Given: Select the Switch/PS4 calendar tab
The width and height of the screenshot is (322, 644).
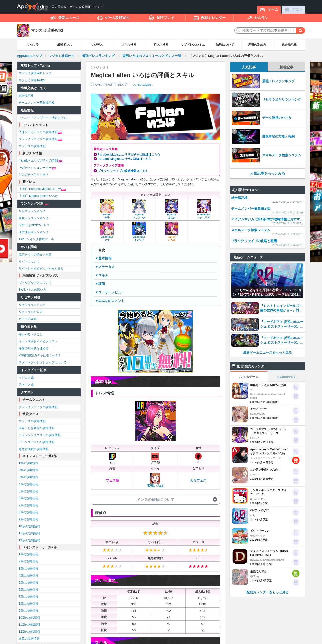Looking at the screenshot, I should [286, 377].
